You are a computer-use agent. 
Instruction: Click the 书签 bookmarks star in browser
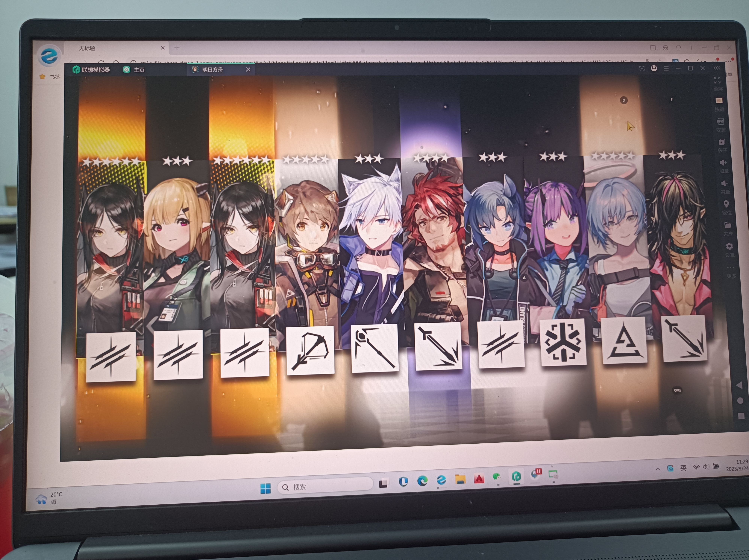point(42,77)
